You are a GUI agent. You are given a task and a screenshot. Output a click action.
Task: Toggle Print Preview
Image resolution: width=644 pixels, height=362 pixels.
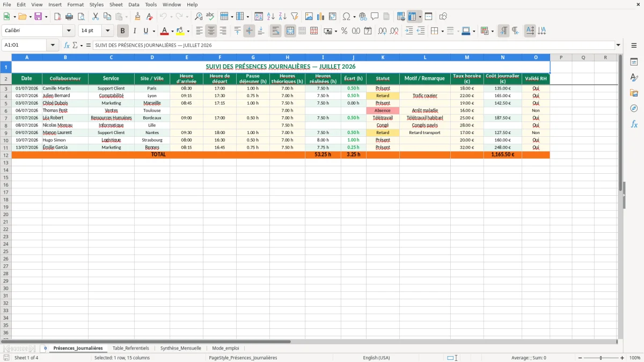tap(81, 17)
